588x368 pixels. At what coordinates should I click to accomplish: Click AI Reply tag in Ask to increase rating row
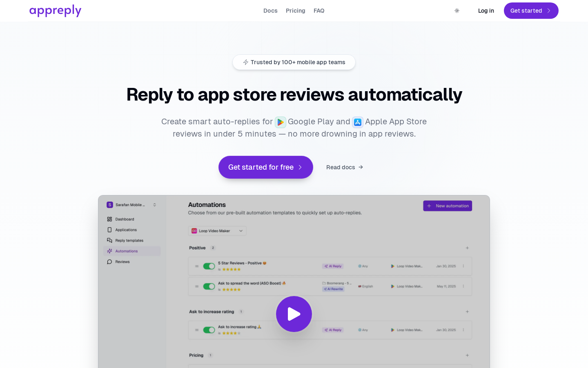pos(333,330)
